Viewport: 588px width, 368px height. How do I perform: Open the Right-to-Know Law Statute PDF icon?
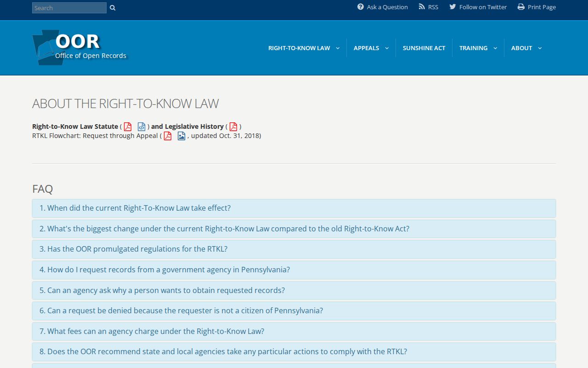coord(128,126)
